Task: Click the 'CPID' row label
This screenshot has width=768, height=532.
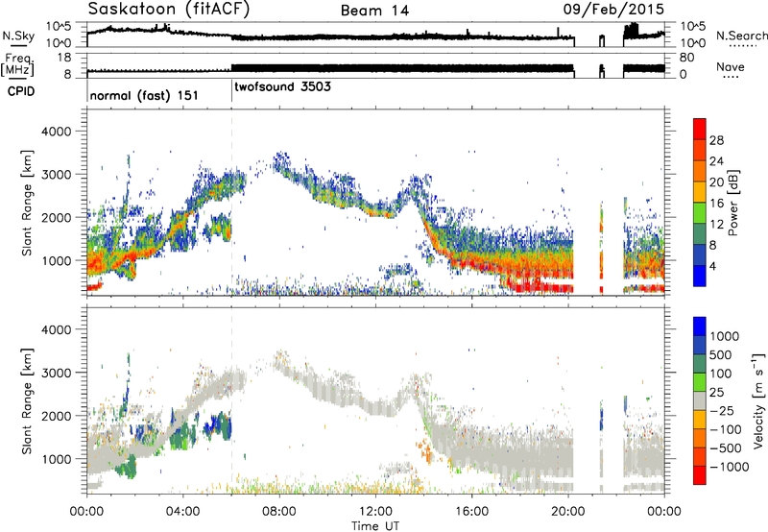Action: 21,91
